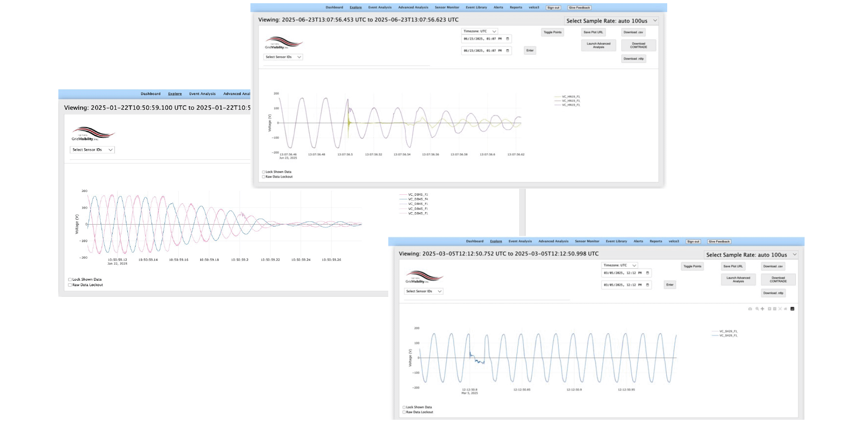The height and width of the screenshot is (423, 868).
Task: Open Select Sensor IDs dropdown in January 22 window
Action: click(x=92, y=150)
